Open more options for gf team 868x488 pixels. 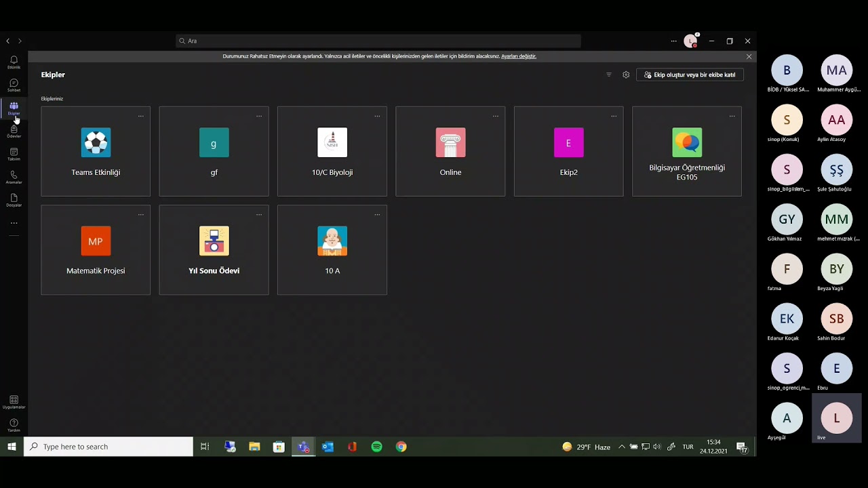(259, 116)
